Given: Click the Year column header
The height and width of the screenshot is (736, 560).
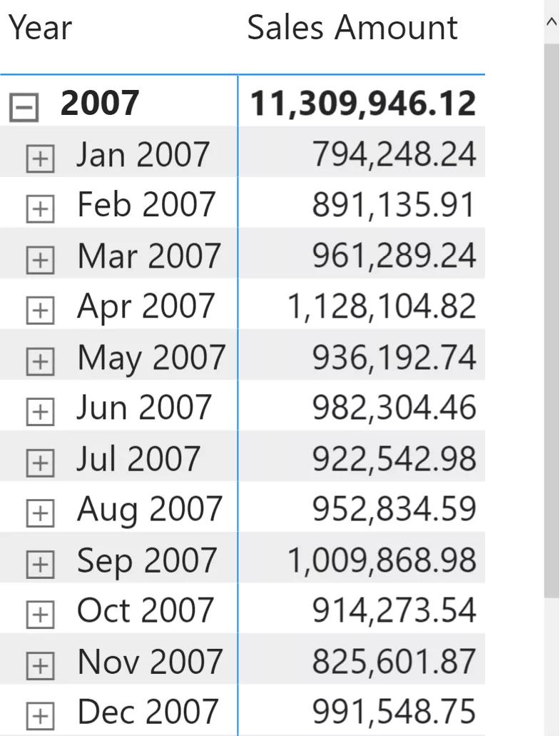Looking at the screenshot, I should 41,28.
